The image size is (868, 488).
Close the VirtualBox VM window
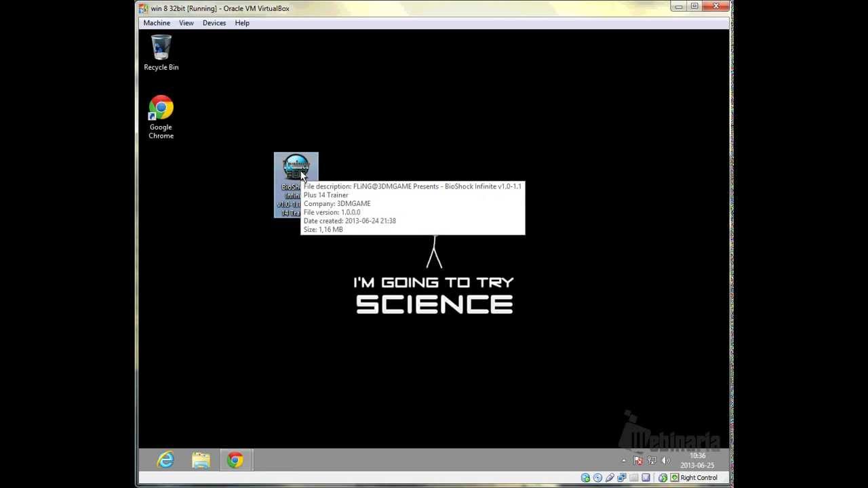tap(715, 7)
